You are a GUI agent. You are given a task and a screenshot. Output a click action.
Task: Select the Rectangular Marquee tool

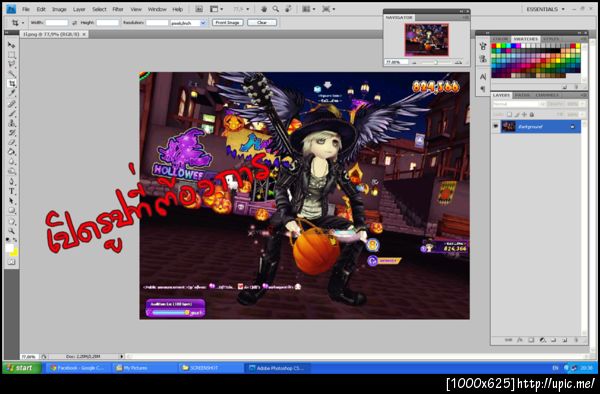[11, 55]
